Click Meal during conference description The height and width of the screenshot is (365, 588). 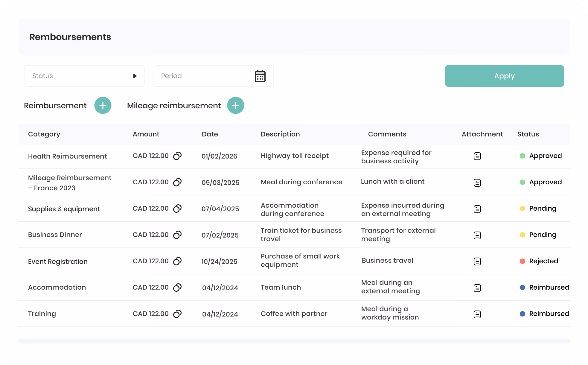(x=301, y=182)
